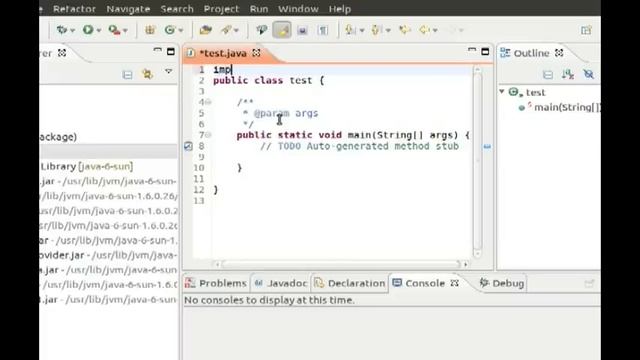640x360 pixels.
Task: Open the Back navigation history dropdown
Action: click(435, 30)
